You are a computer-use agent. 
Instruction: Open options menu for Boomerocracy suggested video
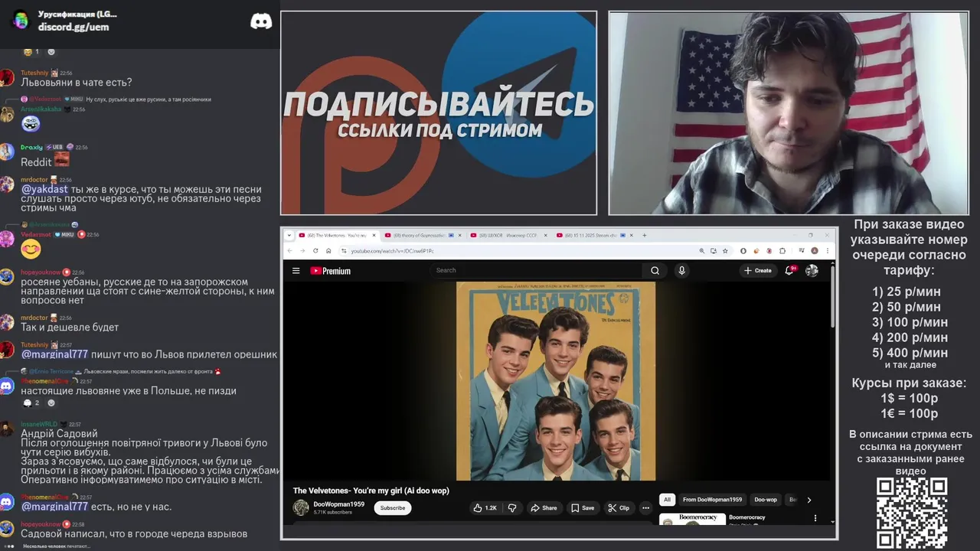click(815, 518)
